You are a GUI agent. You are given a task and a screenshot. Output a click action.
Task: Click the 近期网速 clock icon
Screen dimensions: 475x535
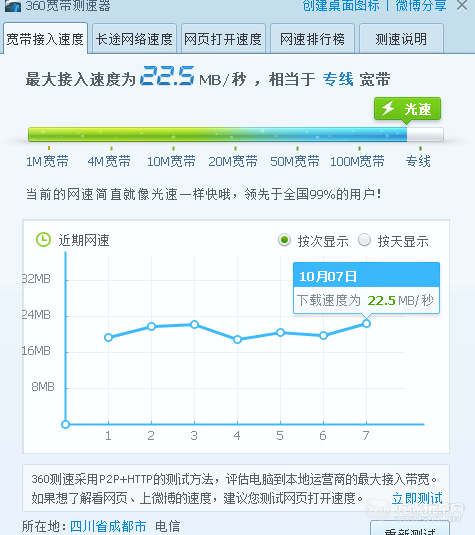pos(43,240)
